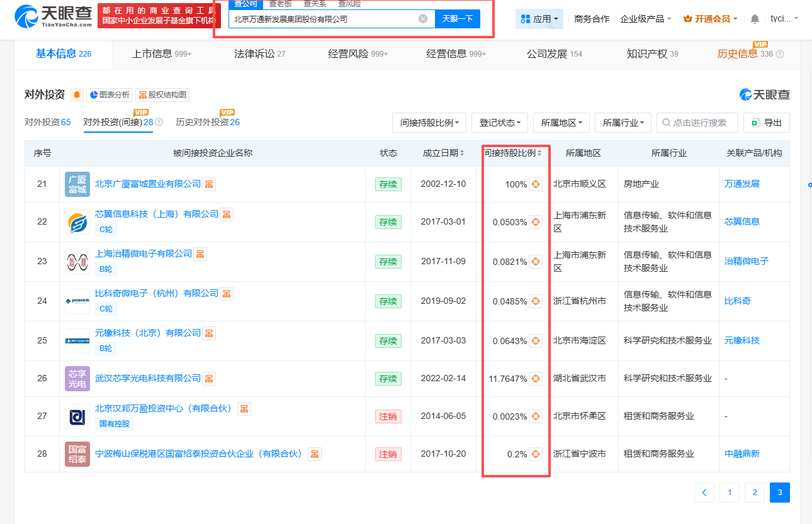812x524 pixels.
Task: Click the shareholding path icon beside 11.7647%
Action: click(536, 379)
